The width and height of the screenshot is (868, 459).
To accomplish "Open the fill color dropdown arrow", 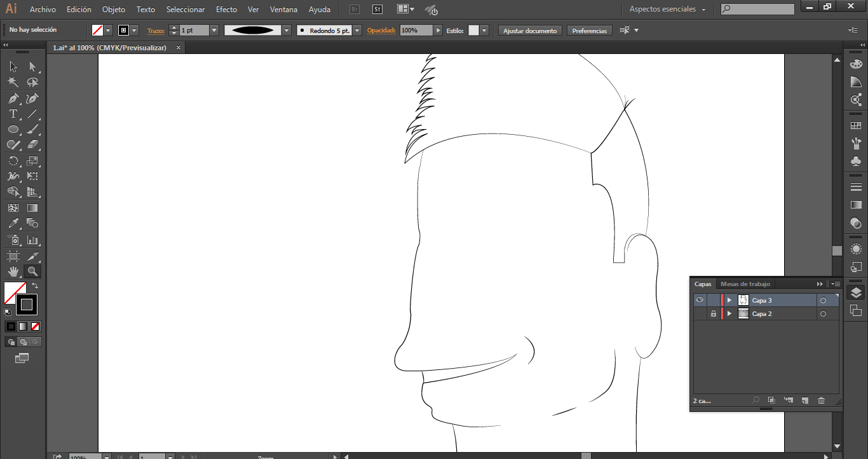I will (108, 31).
